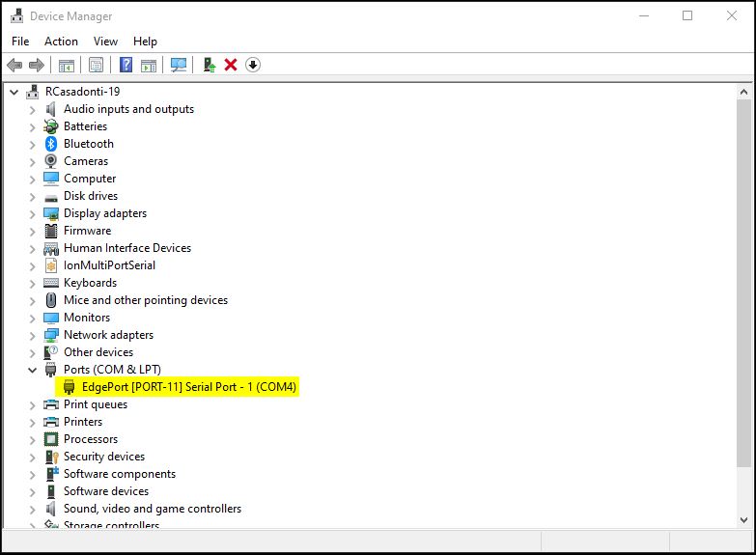
Task: Click the vertical scrollbar thumb
Action: coord(743,283)
